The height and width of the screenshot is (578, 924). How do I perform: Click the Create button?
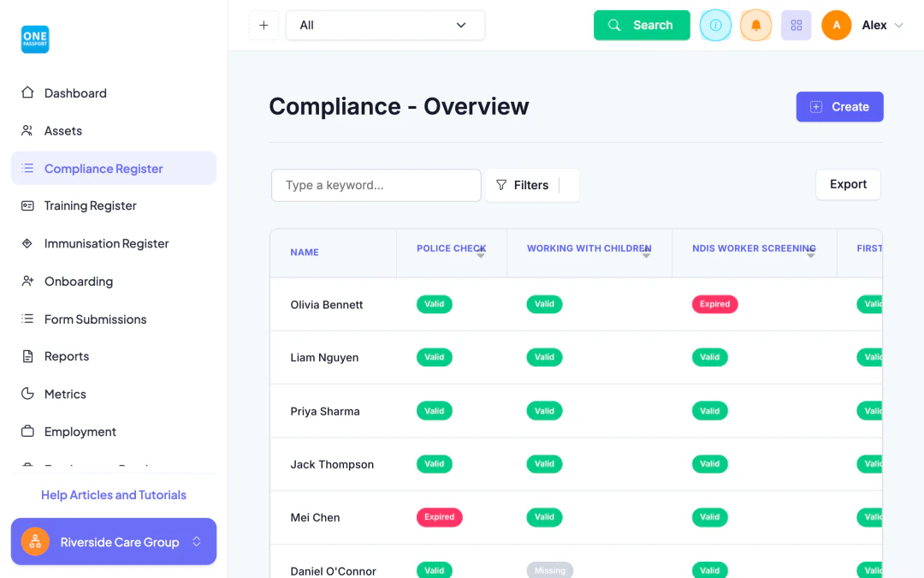tap(840, 107)
